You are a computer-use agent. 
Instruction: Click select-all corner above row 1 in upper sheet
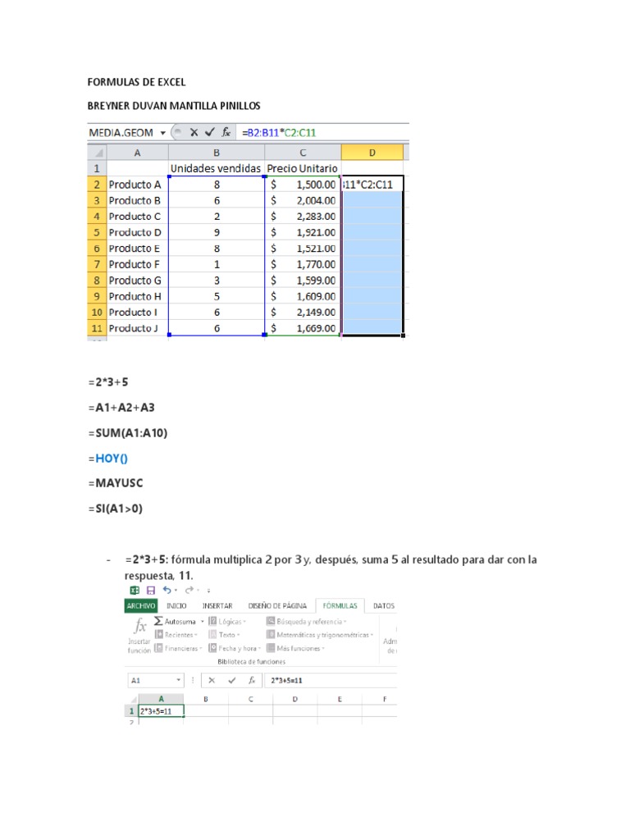point(98,153)
